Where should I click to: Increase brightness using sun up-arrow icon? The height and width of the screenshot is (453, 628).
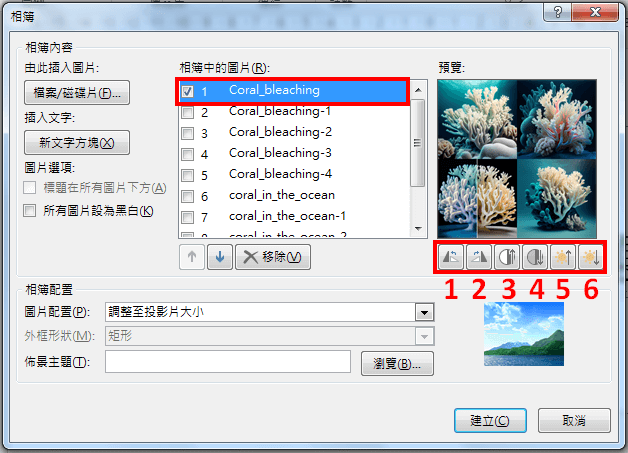[x=563, y=257]
